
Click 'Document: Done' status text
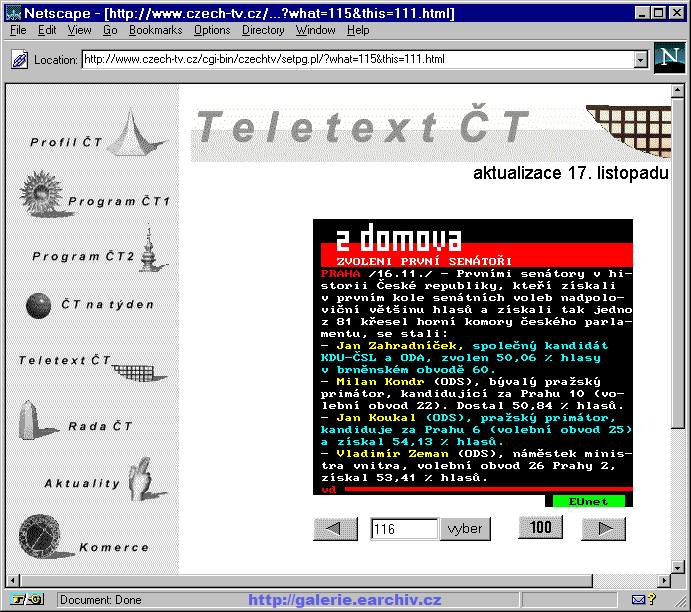(x=101, y=600)
